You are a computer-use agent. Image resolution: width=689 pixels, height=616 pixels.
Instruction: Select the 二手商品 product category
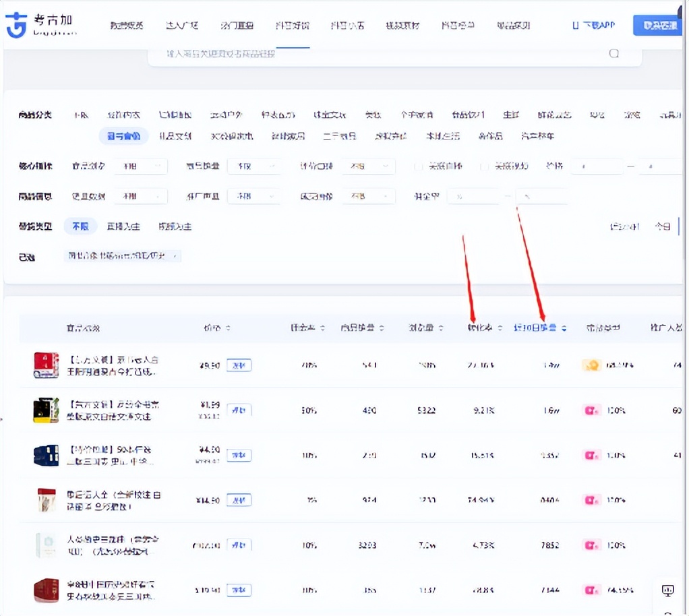(x=339, y=136)
